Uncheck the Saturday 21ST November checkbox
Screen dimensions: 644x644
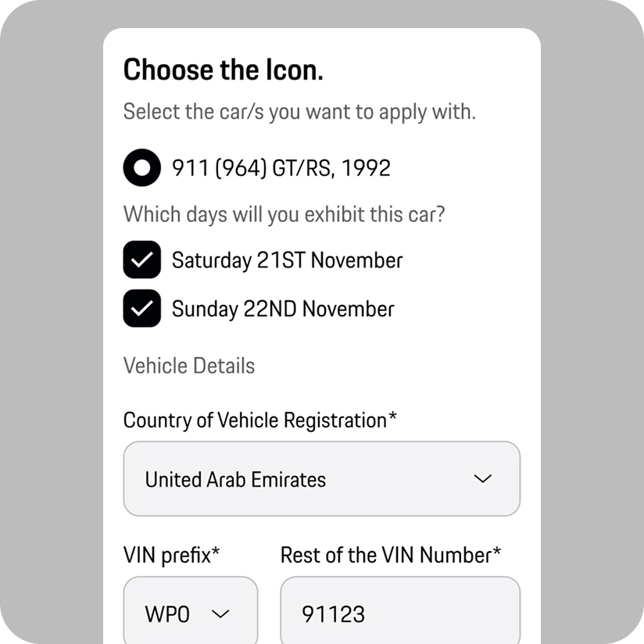[141, 259]
